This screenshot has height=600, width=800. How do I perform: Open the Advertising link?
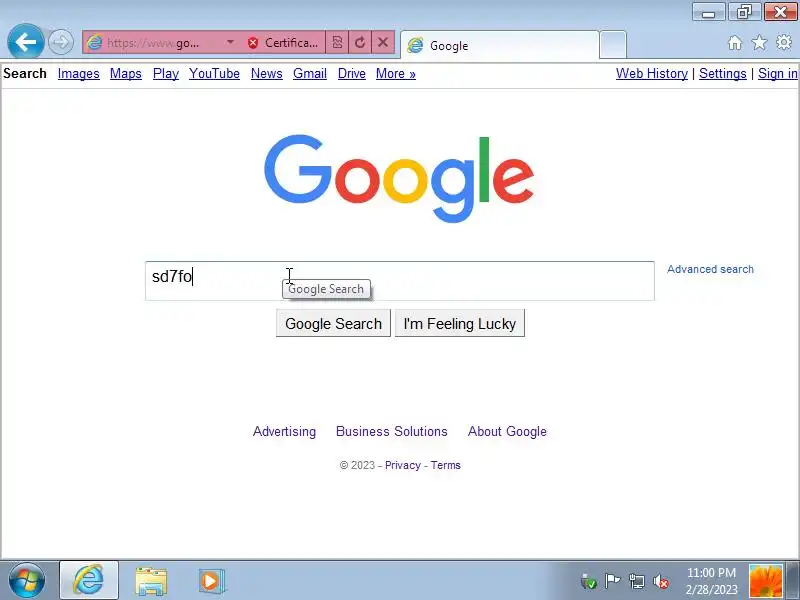284,431
